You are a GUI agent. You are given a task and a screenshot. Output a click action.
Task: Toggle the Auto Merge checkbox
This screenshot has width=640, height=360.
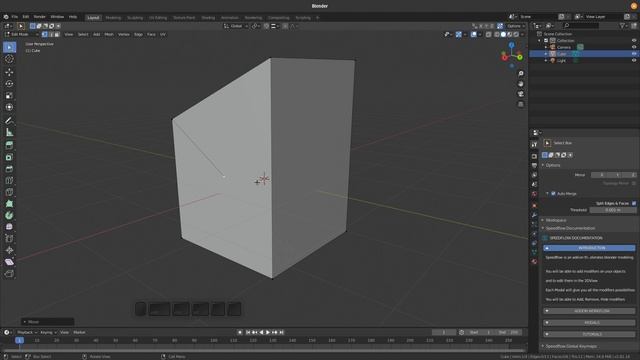point(553,193)
